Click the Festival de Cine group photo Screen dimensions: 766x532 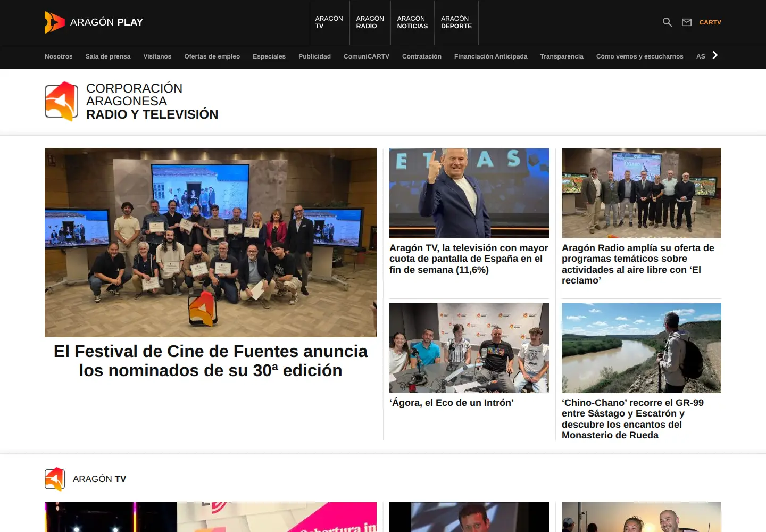(211, 243)
